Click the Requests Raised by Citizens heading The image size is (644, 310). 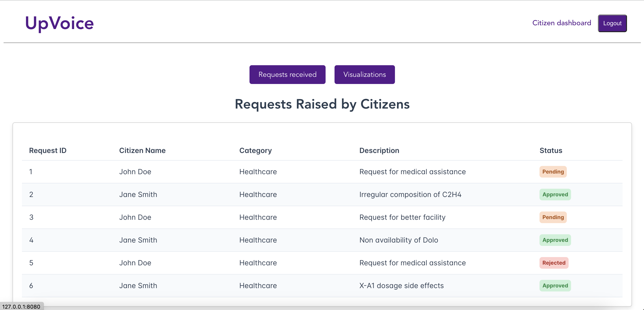322,104
